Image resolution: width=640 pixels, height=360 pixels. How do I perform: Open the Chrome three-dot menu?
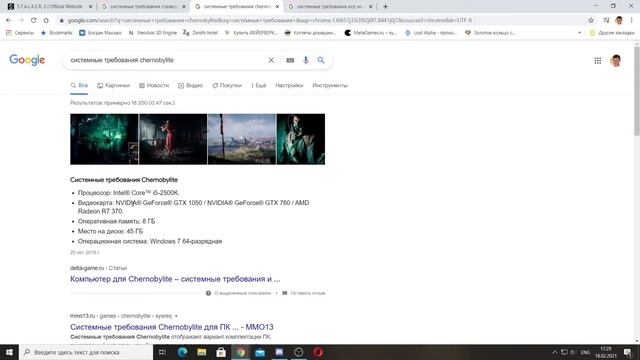(631, 20)
